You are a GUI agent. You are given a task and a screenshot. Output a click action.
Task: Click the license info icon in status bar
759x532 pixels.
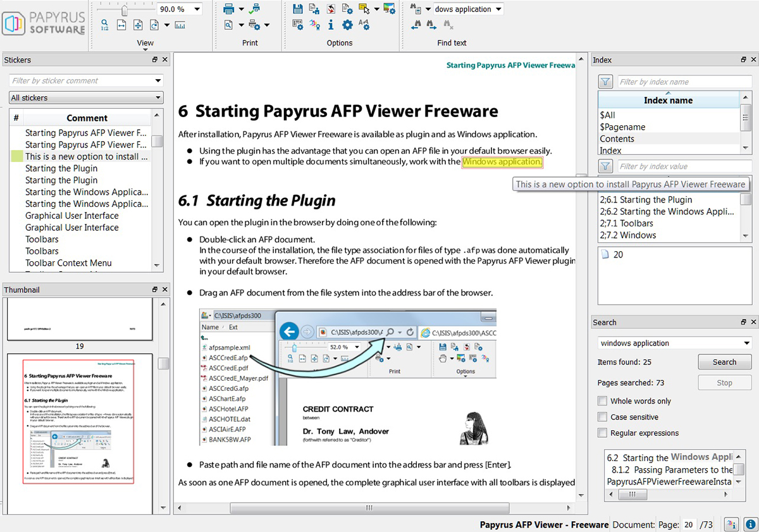(x=732, y=524)
